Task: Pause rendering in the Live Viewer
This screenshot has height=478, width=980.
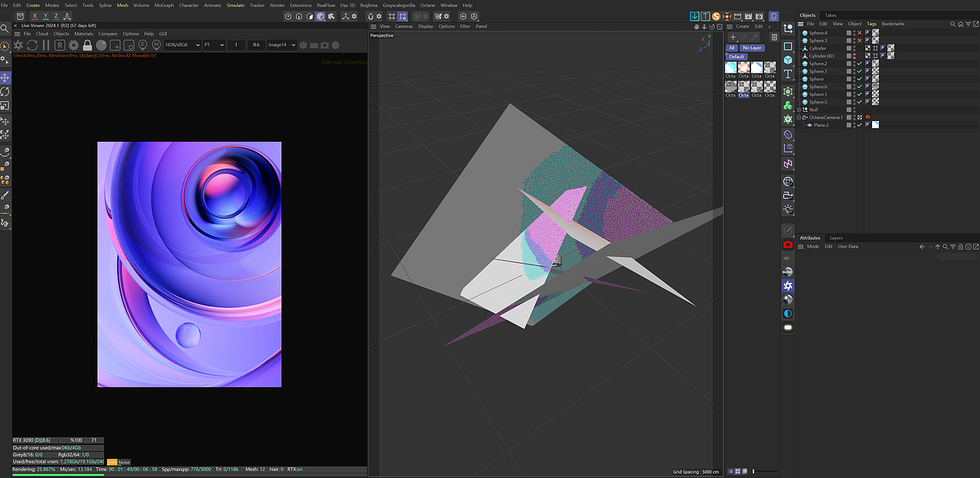Action: (x=45, y=45)
